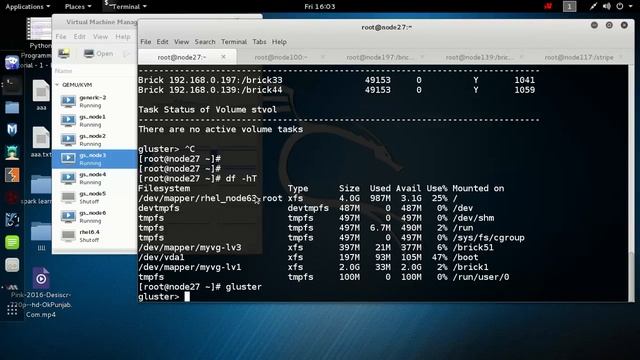Viewport: 640px width, 360px height.
Task: Open the first dock icon with mask
Action: point(12,62)
